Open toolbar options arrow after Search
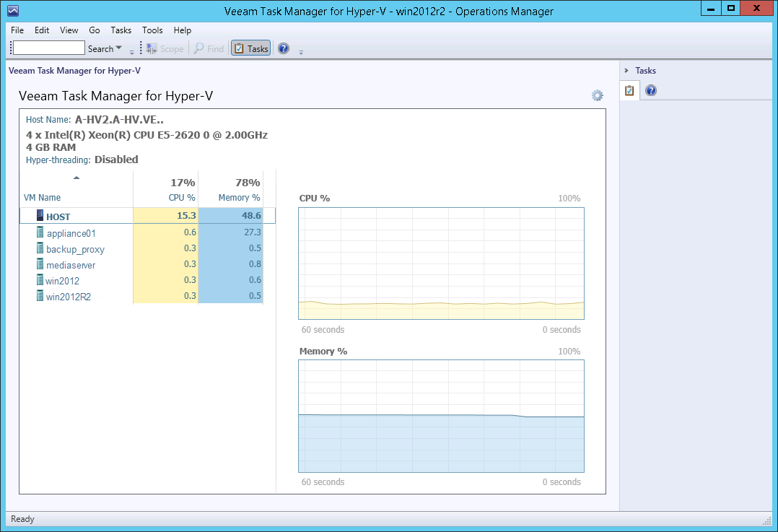Viewport: 778px width, 532px height. tap(131, 51)
